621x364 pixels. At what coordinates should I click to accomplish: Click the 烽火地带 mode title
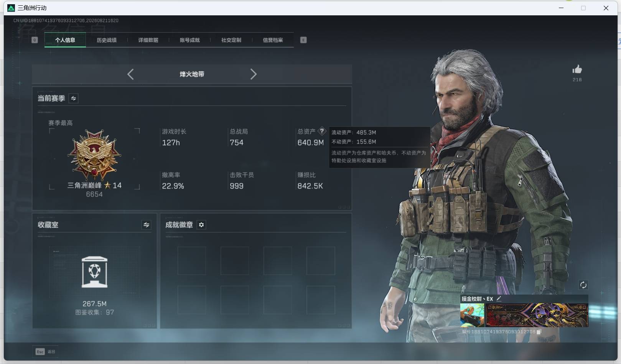192,74
